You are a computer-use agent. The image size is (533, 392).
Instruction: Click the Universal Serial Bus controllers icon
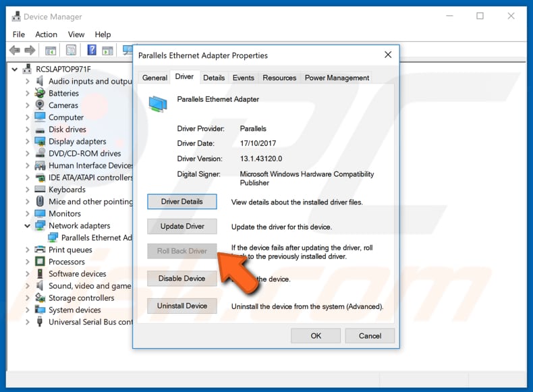[39, 322]
